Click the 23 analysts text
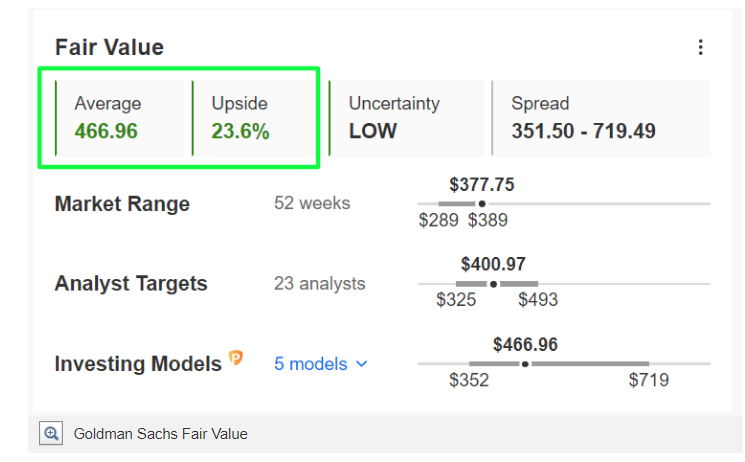 click(x=319, y=284)
